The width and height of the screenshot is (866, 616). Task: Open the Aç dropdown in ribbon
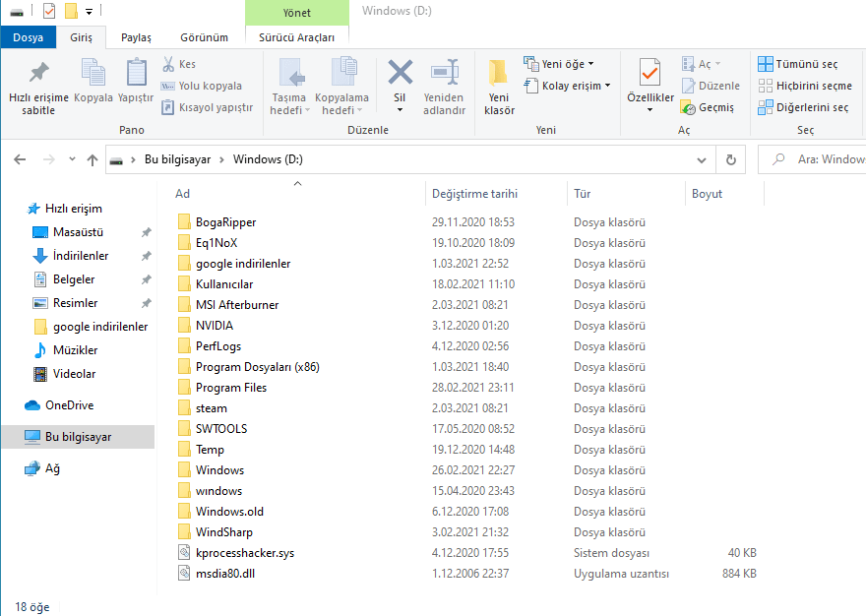point(718,64)
